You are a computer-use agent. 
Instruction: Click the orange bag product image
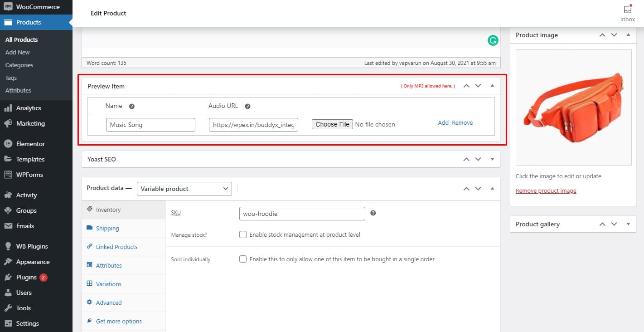click(573, 107)
